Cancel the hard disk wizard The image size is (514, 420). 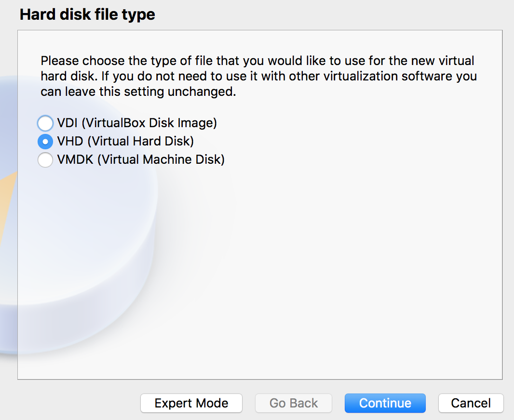471,403
